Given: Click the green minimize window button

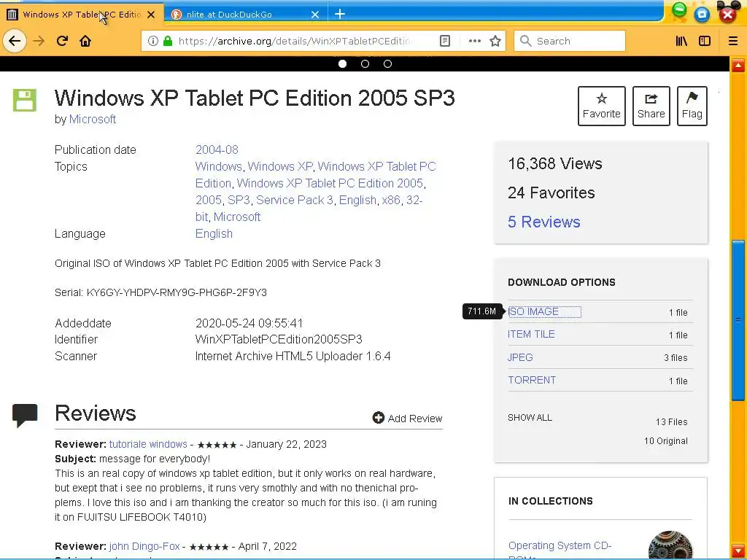Looking at the screenshot, I should [x=679, y=10].
